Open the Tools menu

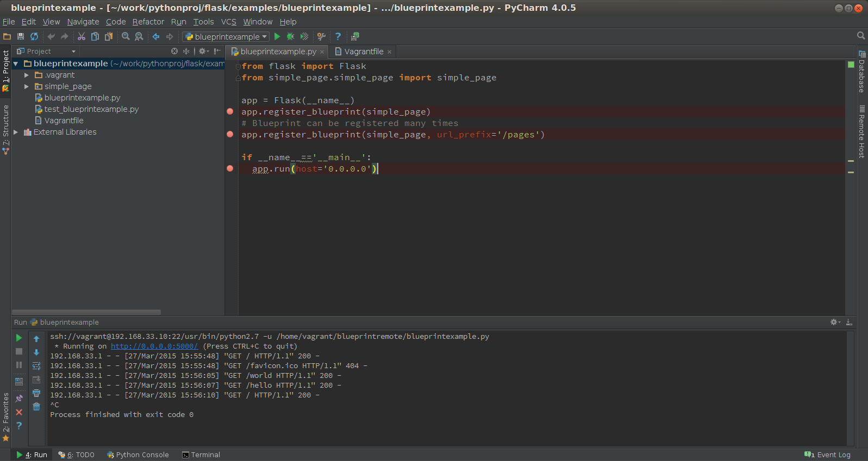point(203,22)
